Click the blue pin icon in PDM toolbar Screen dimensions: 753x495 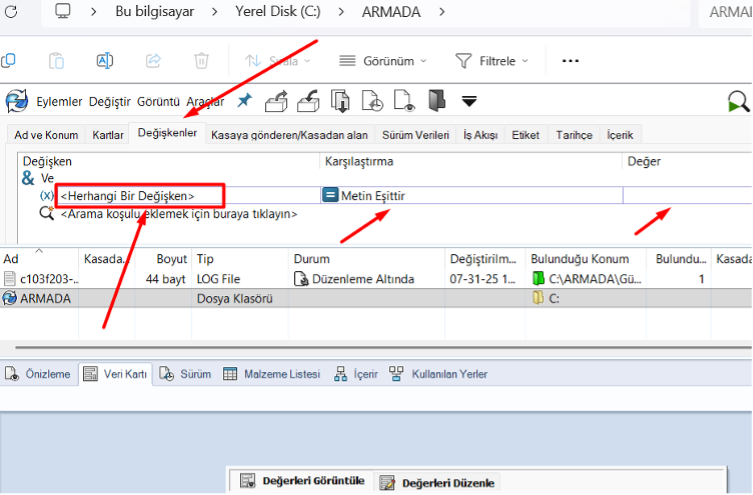point(244,101)
